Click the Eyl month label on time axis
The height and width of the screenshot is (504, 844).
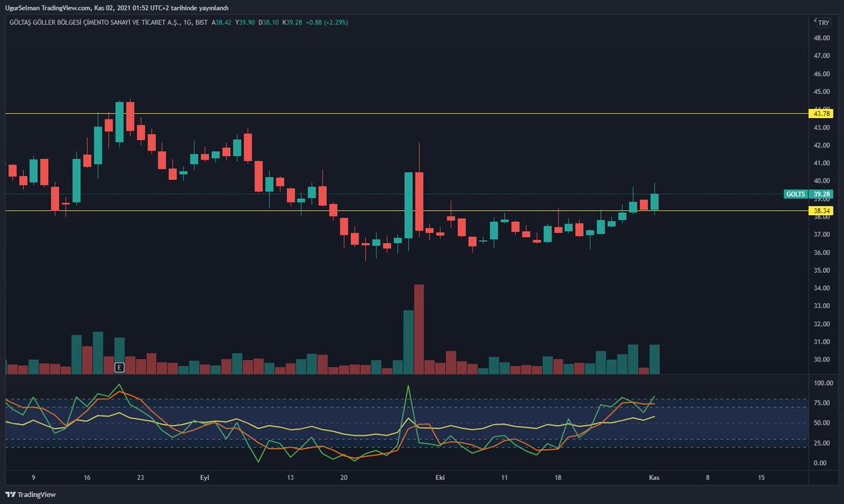(205, 477)
